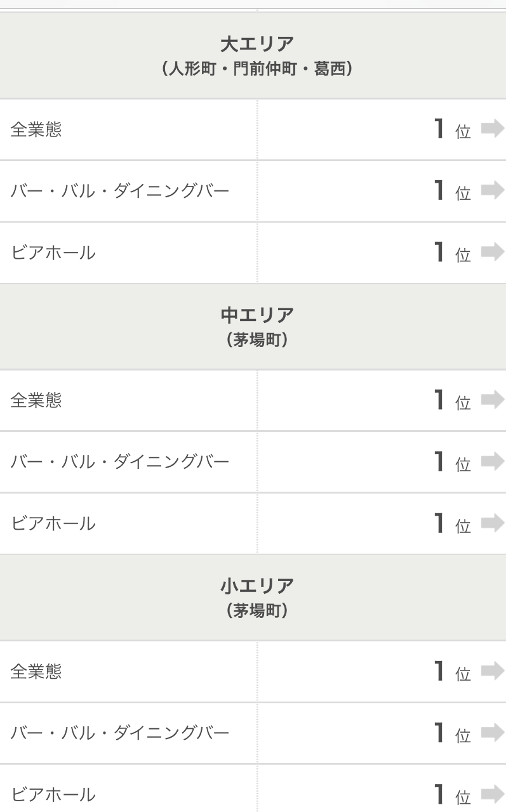Viewport: 506px width, 812px height.
Task: Select the 全業態 label under 大エリア
Action: point(36,130)
